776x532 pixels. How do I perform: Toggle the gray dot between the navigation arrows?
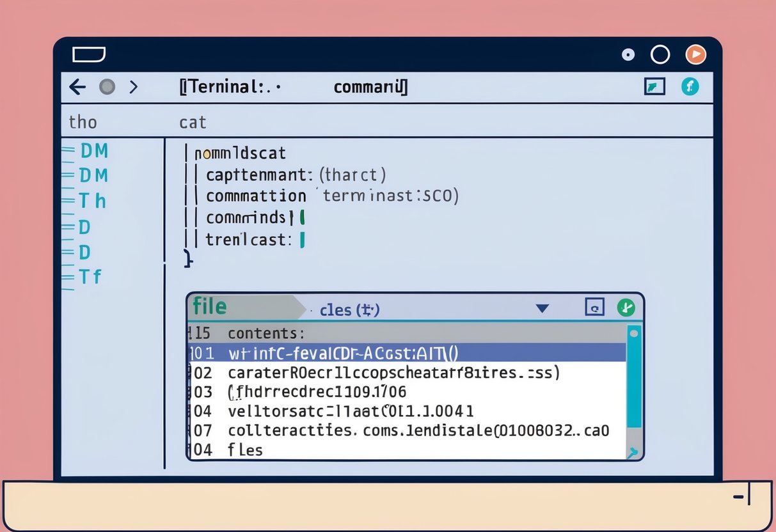[x=106, y=86]
